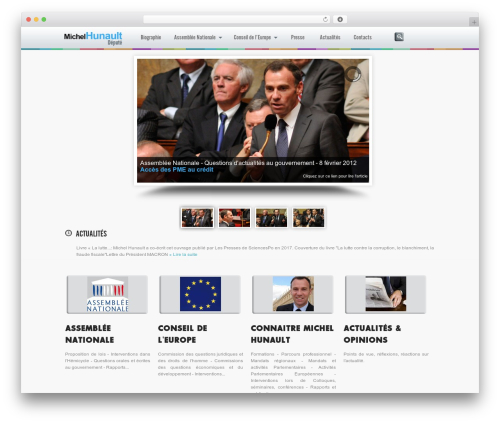The width and height of the screenshot is (500, 423).
Task: Select the third slideshow thumbnail
Action: tap(271, 218)
